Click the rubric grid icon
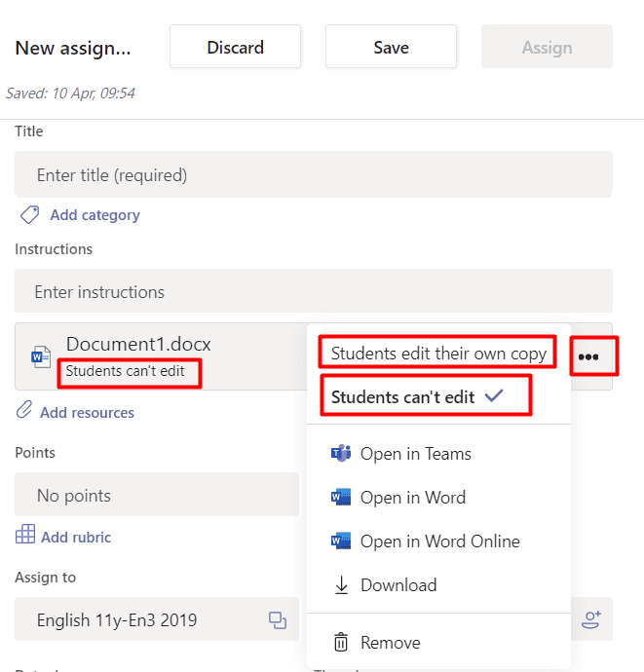644x672 pixels. [25, 534]
